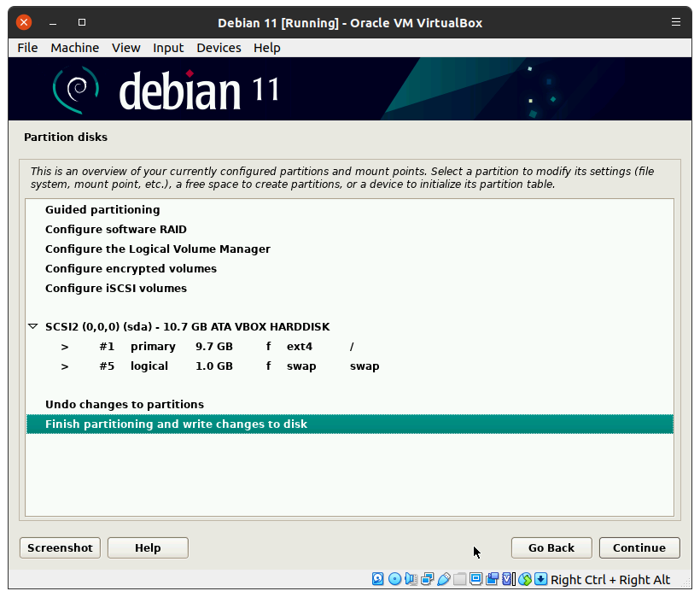The image size is (700, 597).
Task: Open the Machine menu
Action: pyautogui.click(x=74, y=48)
